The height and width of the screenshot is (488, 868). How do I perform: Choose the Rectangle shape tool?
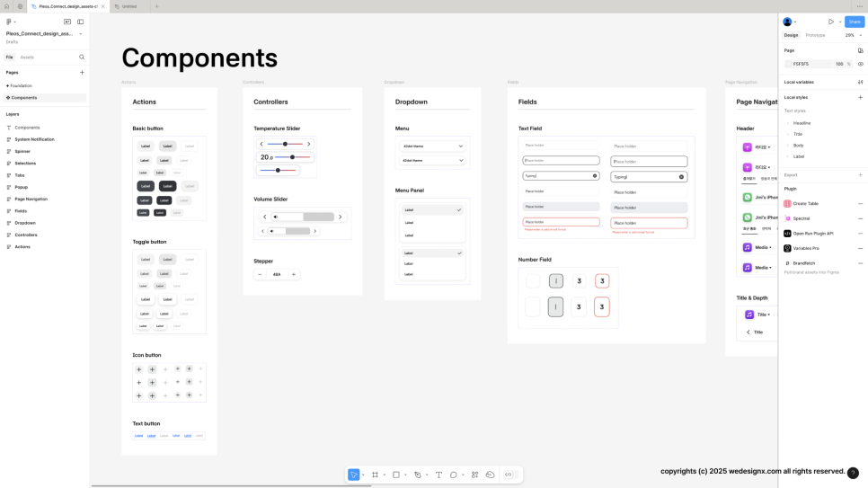pos(396,475)
